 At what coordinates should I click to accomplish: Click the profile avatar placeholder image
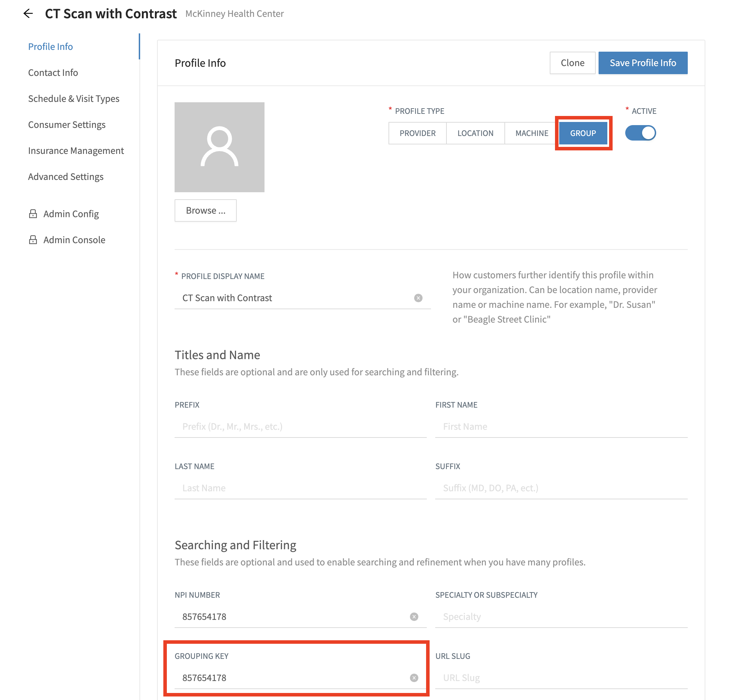pyautogui.click(x=220, y=147)
